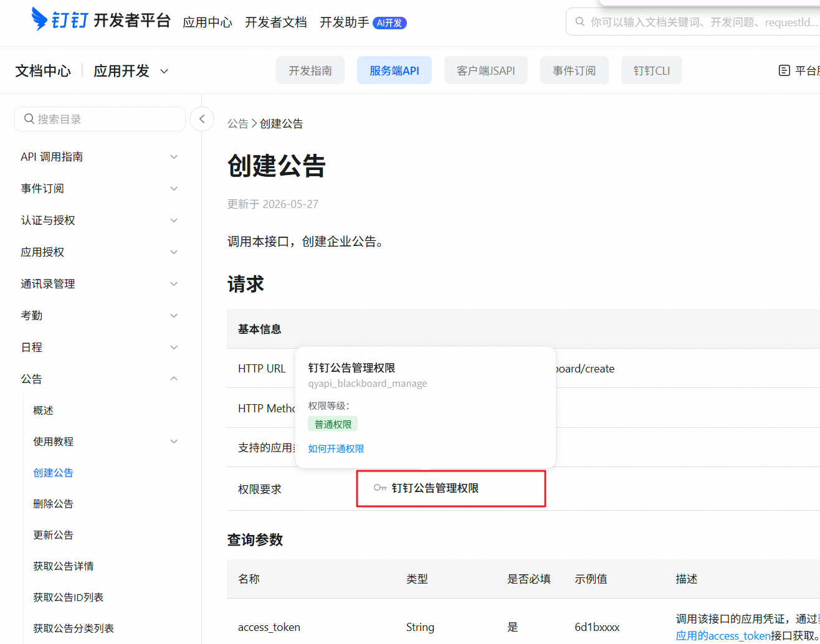Screen dimensions: 820x644
Task: Click the 创建公告 page heading
Action: 277,166
